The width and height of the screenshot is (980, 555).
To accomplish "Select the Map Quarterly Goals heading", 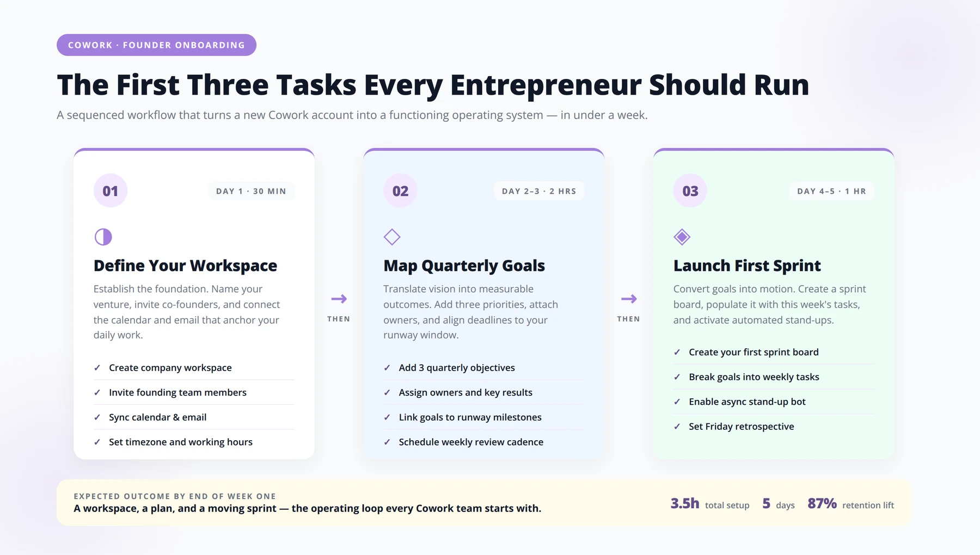I will [464, 266].
